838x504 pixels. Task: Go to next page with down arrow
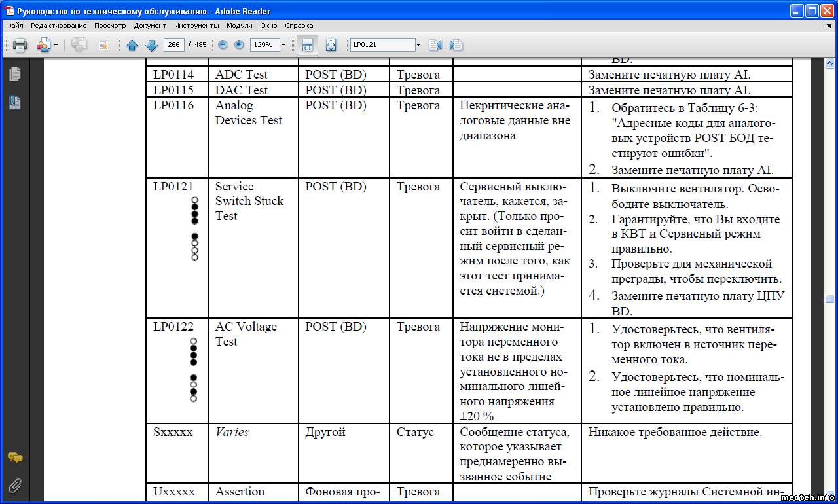151,45
